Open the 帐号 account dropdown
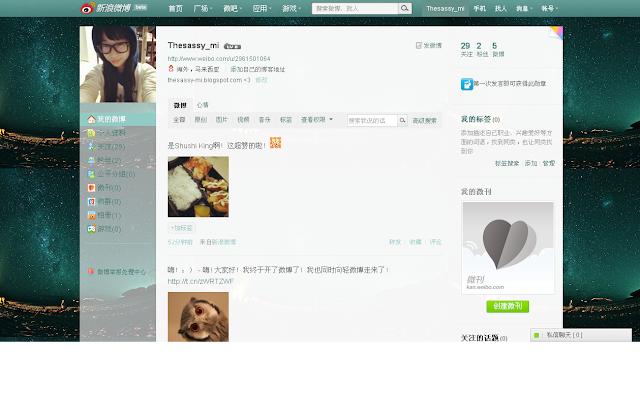The height and width of the screenshot is (393, 640). click(549, 8)
